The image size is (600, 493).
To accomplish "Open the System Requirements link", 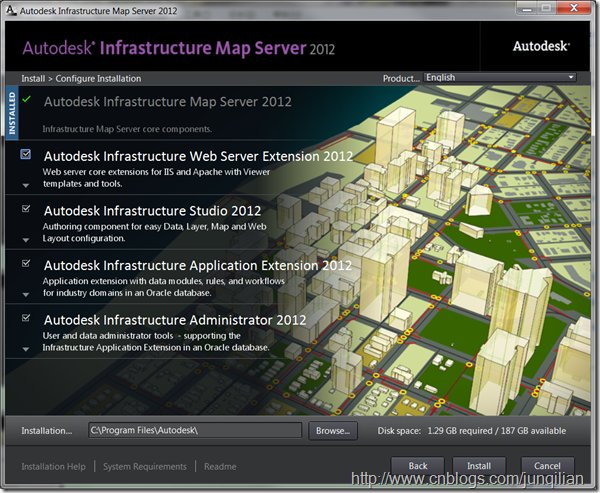I will [x=145, y=467].
